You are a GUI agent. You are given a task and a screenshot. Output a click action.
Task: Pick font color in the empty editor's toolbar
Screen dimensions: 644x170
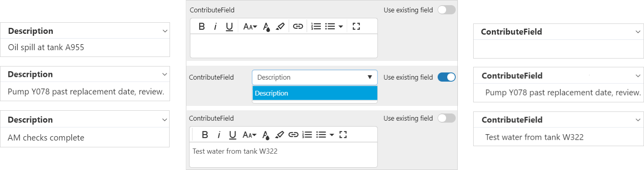tap(267, 27)
